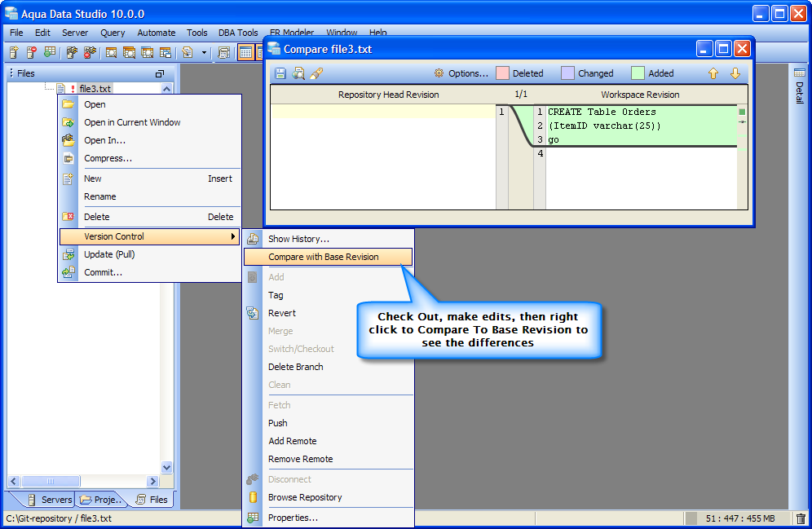The height and width of the screenshot is (529, 812).
Task: Click the second Query Window magnifier icon with two stacked windows
Action: (129, 52)
